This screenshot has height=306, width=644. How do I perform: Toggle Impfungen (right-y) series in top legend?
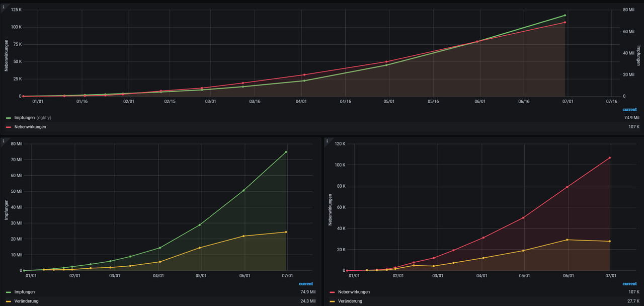pyautogui.click(x=32, y=117)
